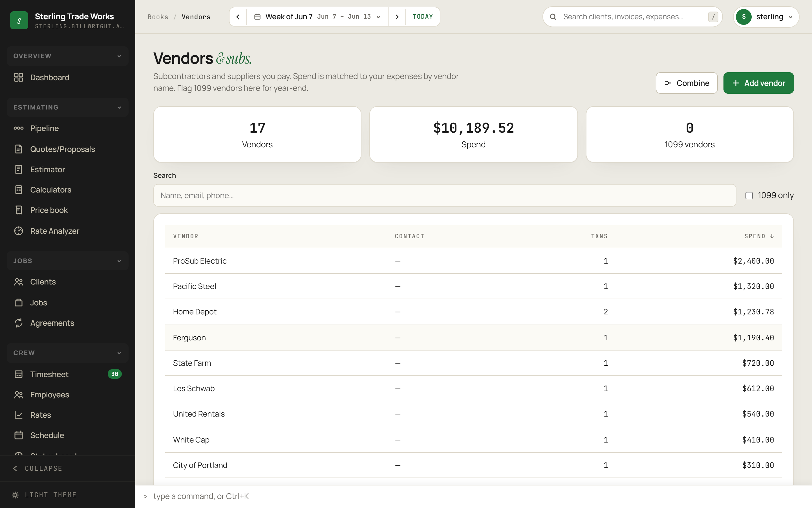
Task: Click the Rates chart icon
Action: (x=18, y=415)
